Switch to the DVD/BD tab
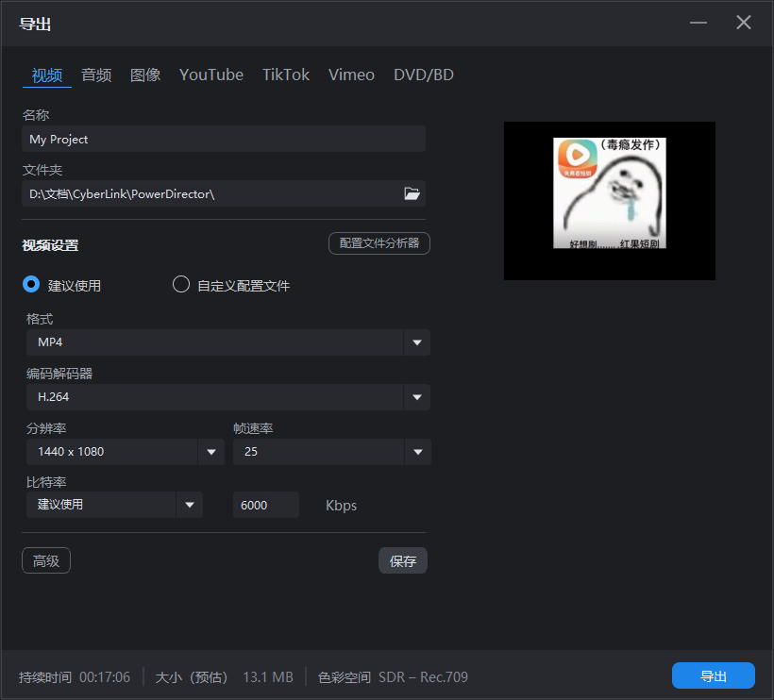 (x=424, y=75)
